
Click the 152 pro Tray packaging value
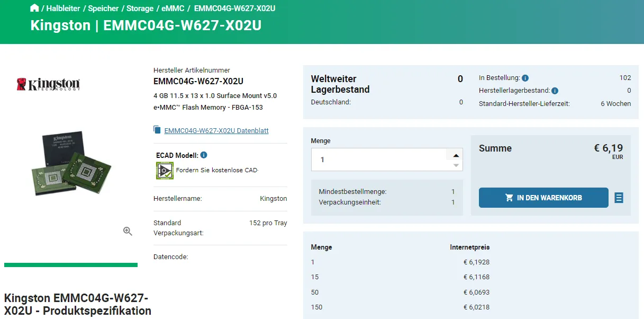pyautogui.click(x=268, y=223)
